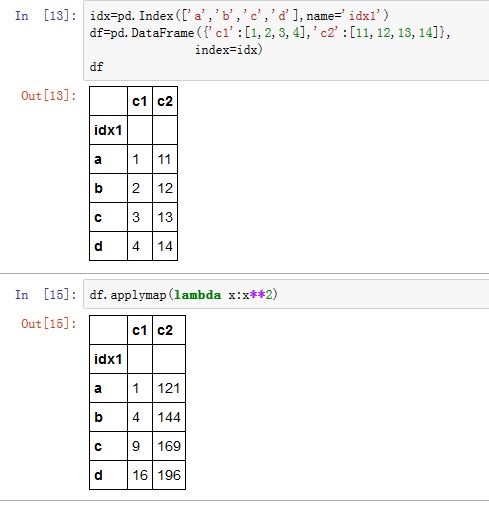Click c1 column header in Out[13] table
Screen dimensions: 489x510
[x=140, y=101]
